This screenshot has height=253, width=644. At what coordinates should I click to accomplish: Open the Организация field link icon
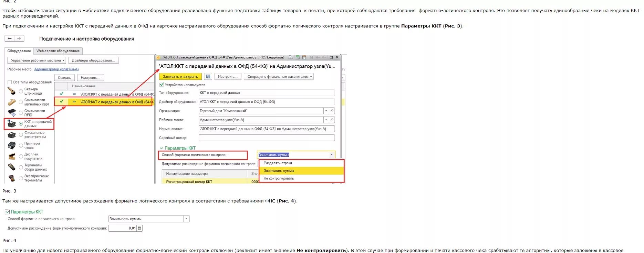(332, 111)
